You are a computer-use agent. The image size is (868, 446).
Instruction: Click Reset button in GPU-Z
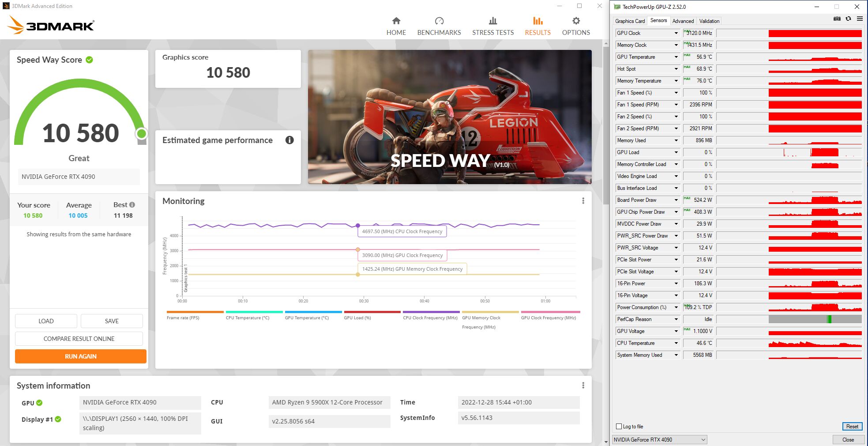pyautogui.click(x=852, y=426)
